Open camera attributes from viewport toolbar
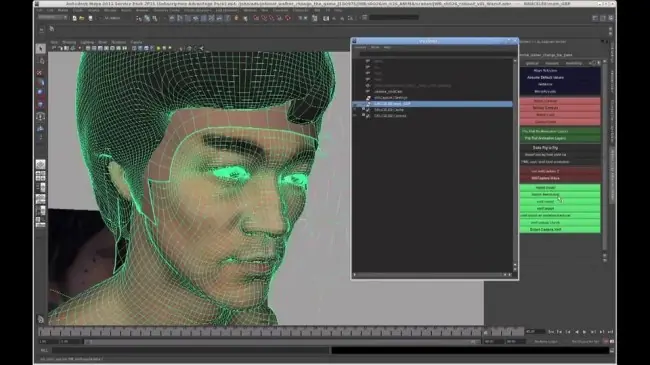 pos(61,48)
